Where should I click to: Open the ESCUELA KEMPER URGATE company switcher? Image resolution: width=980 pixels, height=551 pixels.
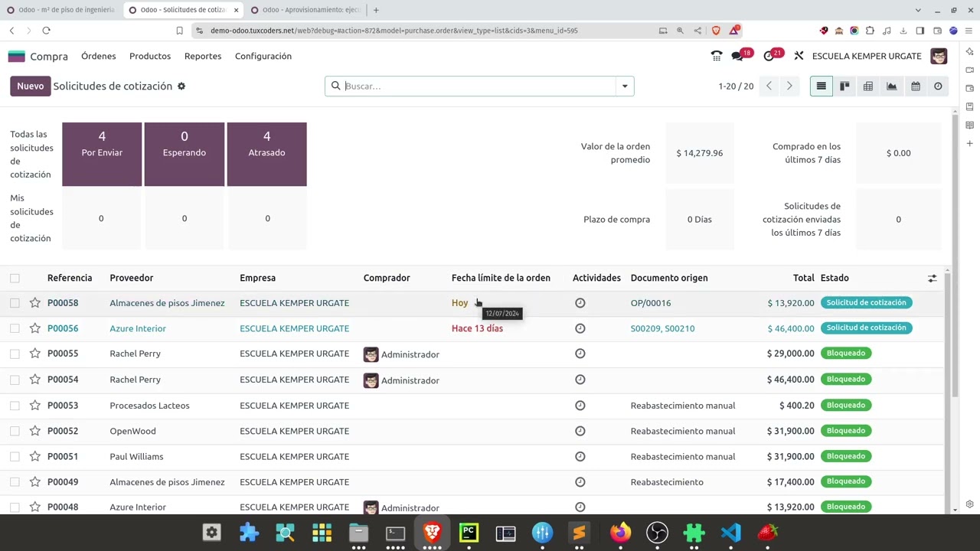(x=867, y=56)
